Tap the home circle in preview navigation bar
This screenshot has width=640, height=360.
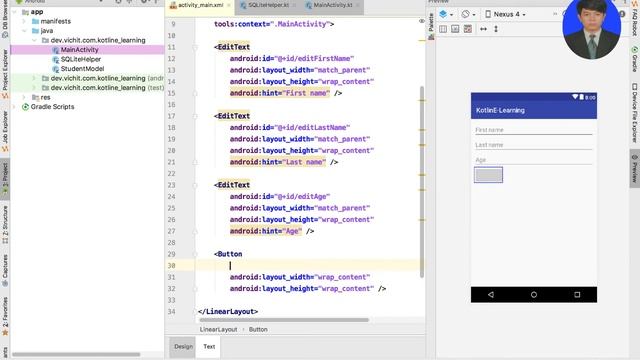[534, 295]
